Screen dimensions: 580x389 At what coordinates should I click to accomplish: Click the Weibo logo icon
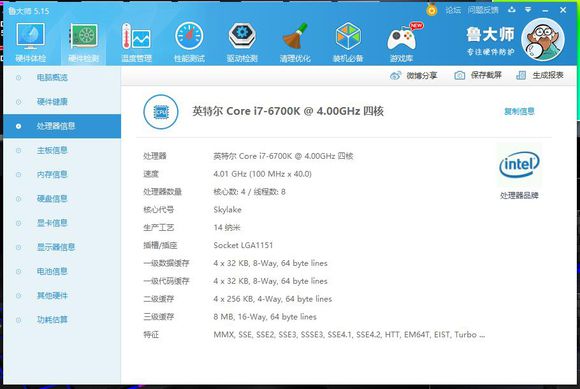395,76
